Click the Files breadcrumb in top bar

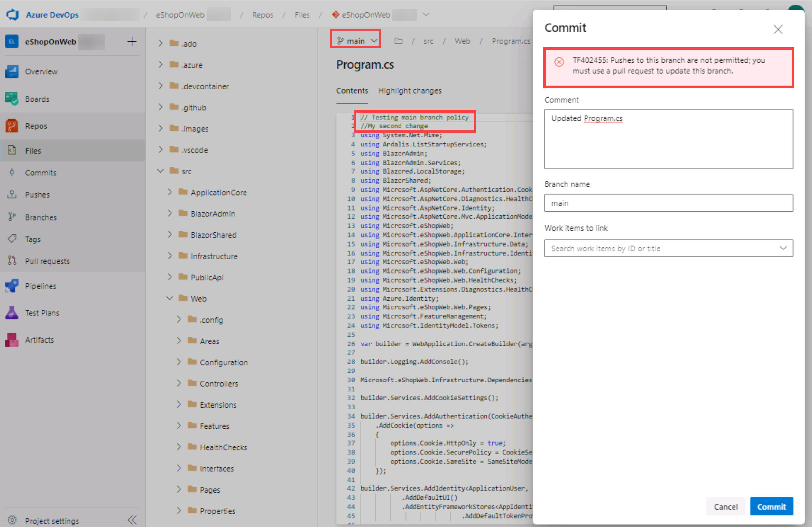tap(302, 15)
